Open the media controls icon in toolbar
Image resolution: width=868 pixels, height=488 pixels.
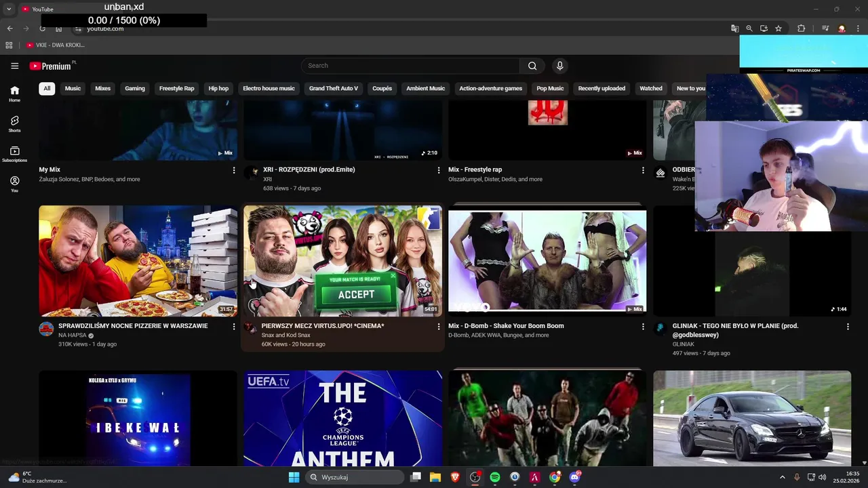[x=825, y=28]
